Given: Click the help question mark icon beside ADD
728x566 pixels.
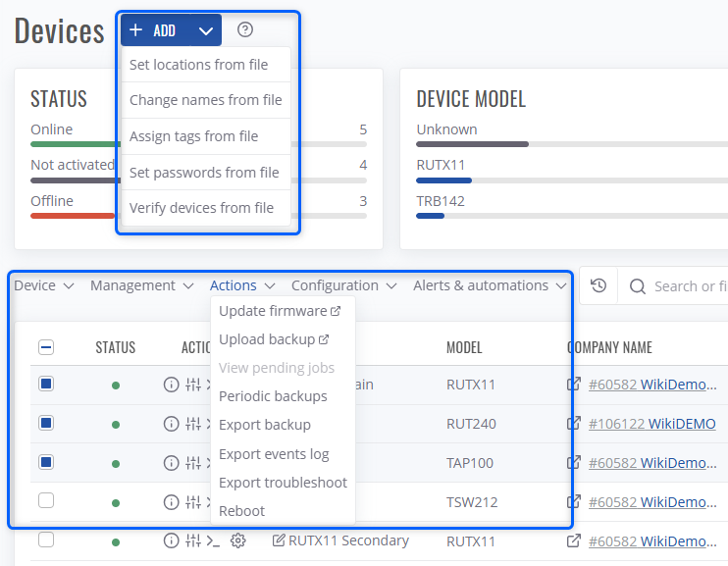Looking at the screenshot, I should 244,29.
